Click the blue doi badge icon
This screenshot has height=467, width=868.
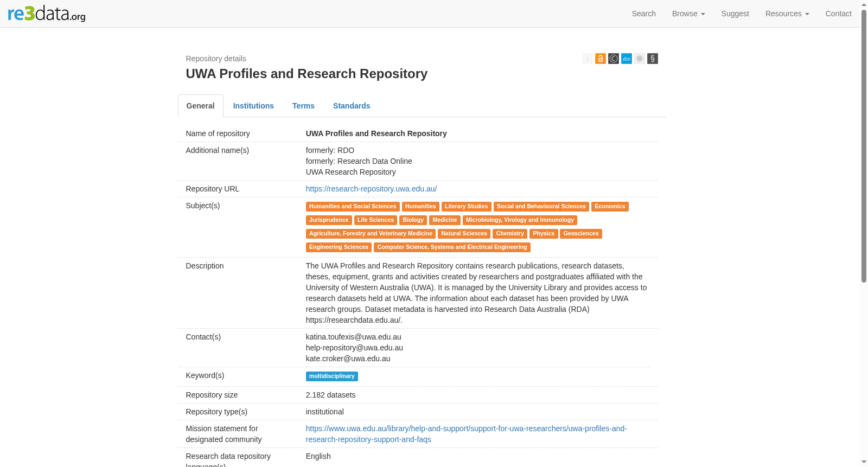click(627, 59)
